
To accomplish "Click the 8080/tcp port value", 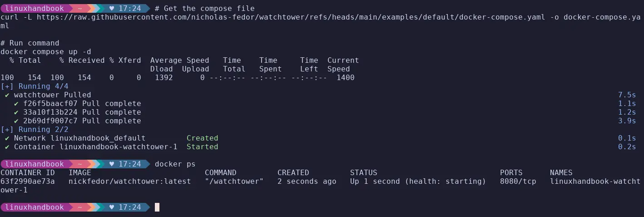I will click(x=518, y=182).
